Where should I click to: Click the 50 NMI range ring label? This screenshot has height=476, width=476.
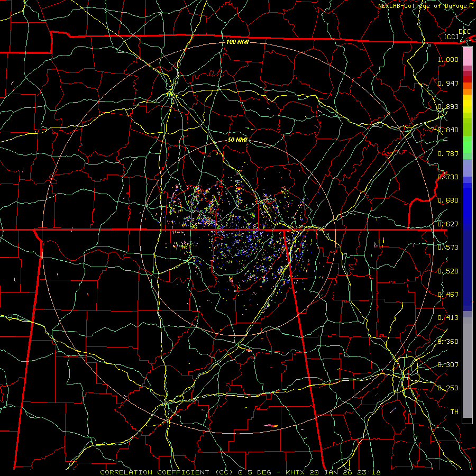[237, 140]
